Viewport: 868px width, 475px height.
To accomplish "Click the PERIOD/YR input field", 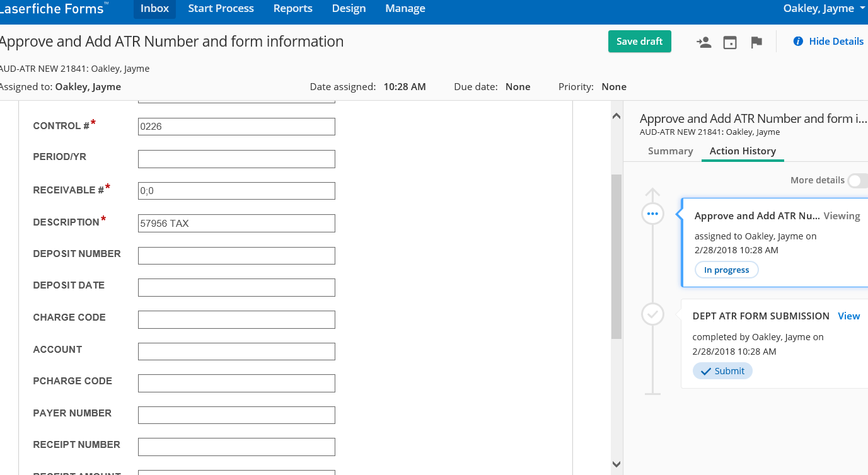I will pos(236,159).
